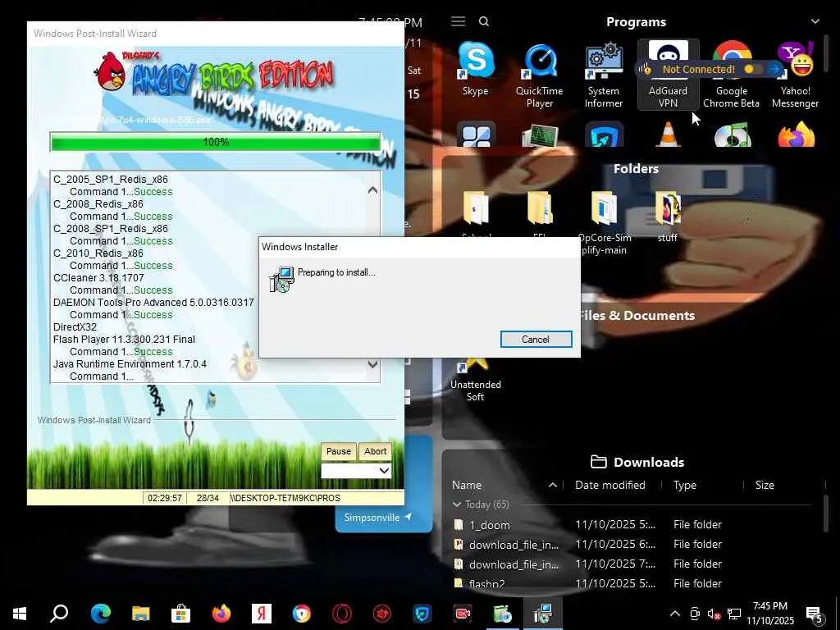The width and height of the screenshot is (840, 630).
Task: Switch to Windows Installer taskbar item
Action: point(543,613)
